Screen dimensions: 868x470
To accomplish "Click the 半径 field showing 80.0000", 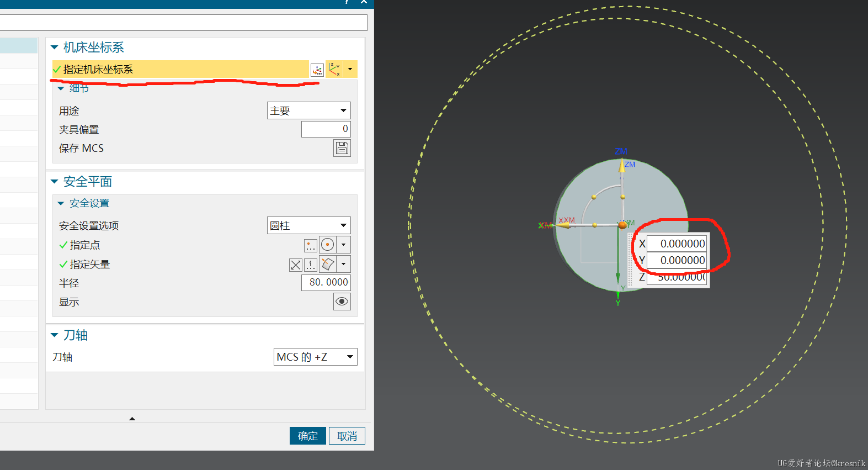I will [326, 282].
